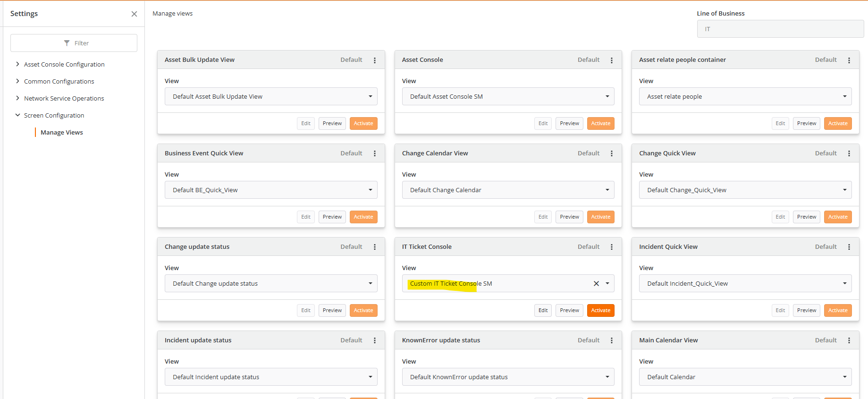Collapse Screen Configuration tree node
This screenshot has width=868, height=399.
[17, 115]
